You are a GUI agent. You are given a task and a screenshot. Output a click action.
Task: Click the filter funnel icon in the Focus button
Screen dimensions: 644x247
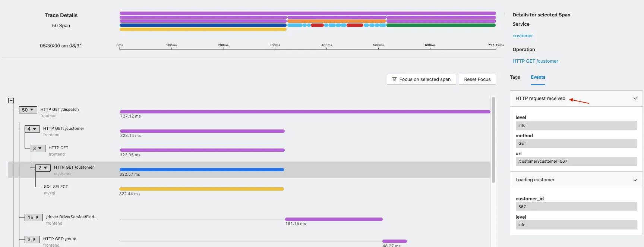pos(394,79)
